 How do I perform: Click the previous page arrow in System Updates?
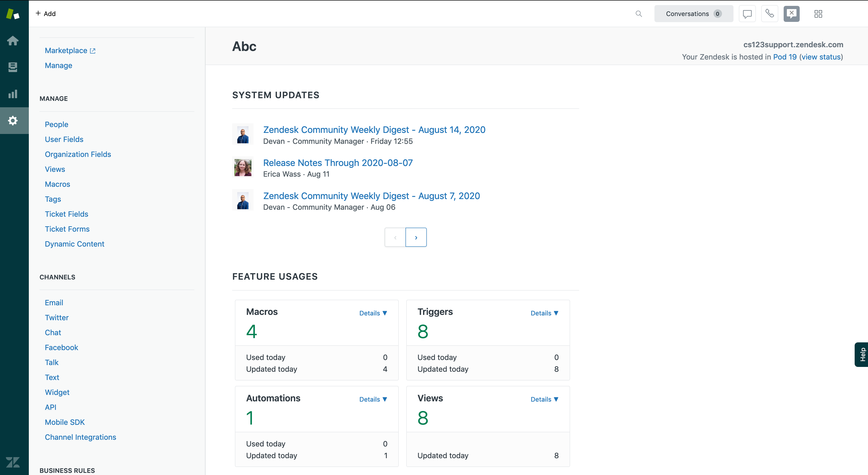(395, 237)
